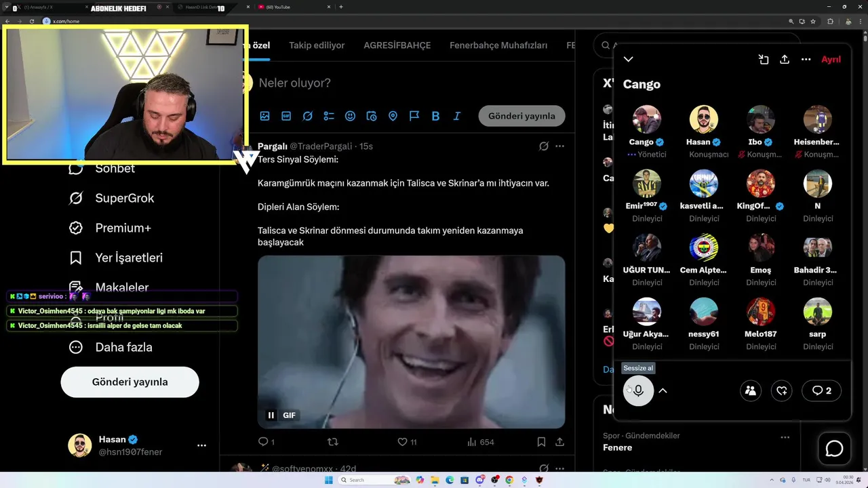868x488 pixels.
Task: Switch to AGRESİFBAHÇE tab
Action: (397, 45)
